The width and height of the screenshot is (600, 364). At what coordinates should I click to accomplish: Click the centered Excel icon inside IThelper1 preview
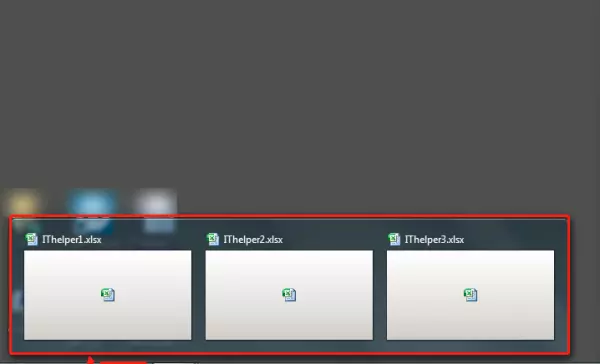108,295
